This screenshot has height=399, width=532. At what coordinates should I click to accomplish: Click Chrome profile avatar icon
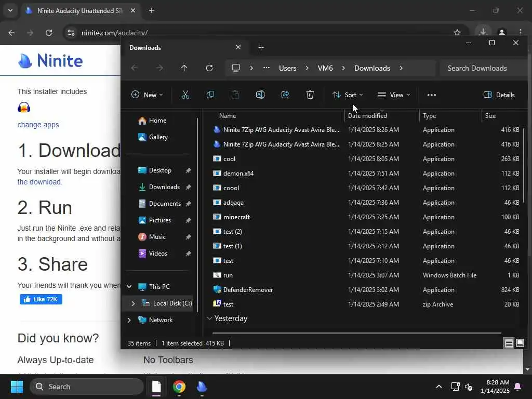point(502,33)
